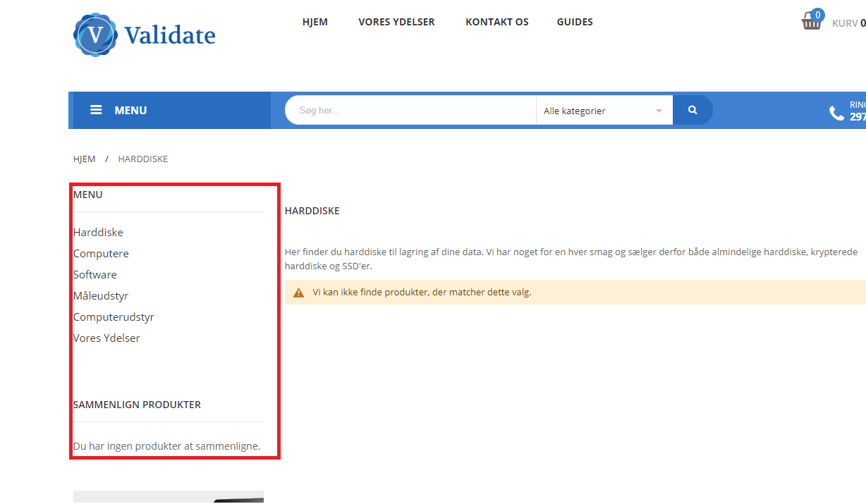Click the magnifying glass to search
The image size is (866, 504).
691,110
